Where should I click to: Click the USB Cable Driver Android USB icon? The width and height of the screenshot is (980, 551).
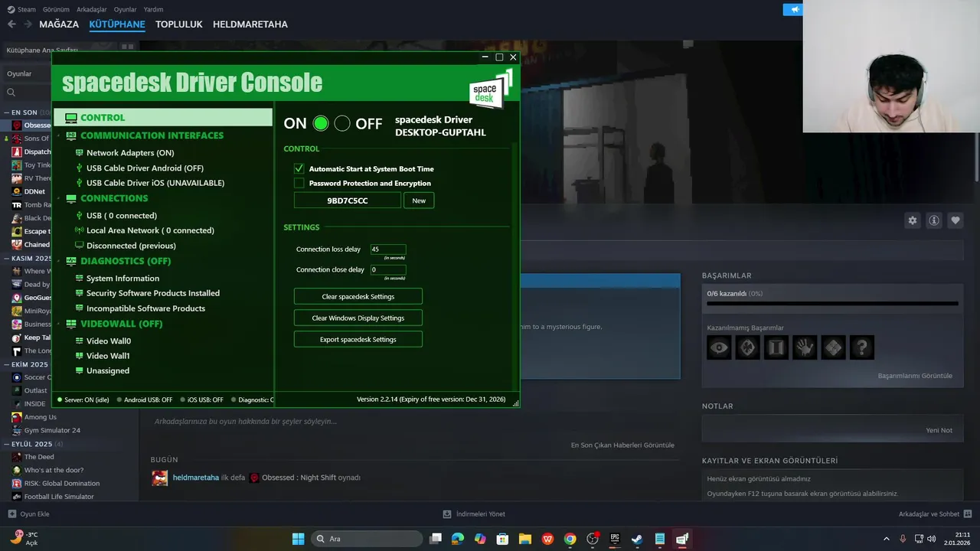click(79, 168)
